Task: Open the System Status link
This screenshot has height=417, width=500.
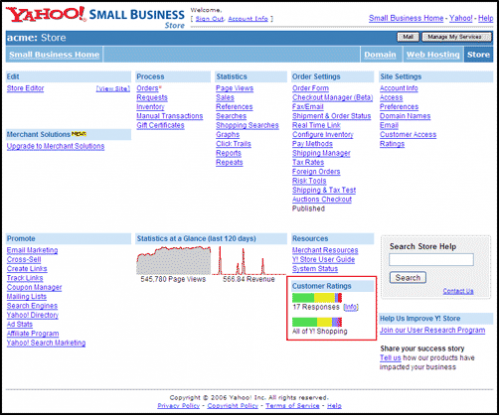Action: click(315, 269)
